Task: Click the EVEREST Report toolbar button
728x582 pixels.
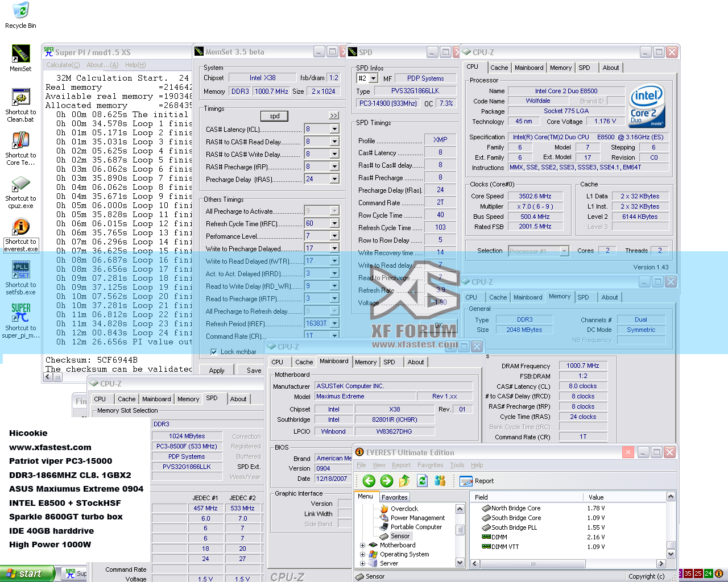Action: (x=477, y=481)
